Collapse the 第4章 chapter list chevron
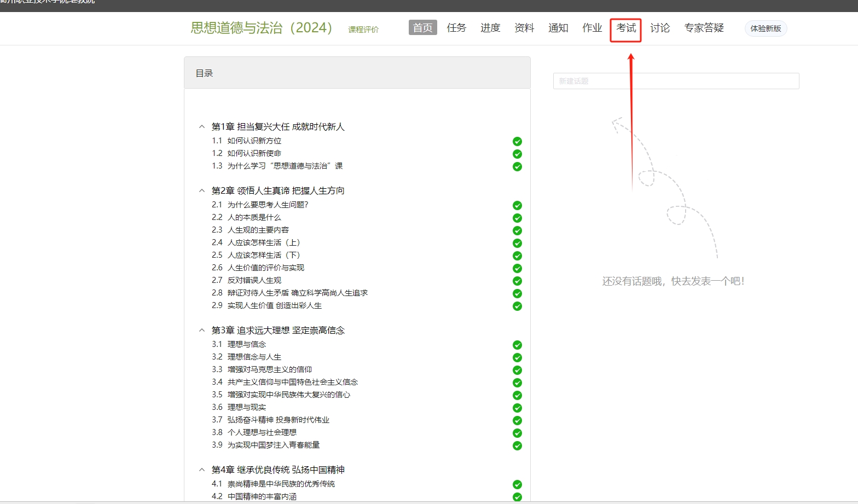This screenshot has height=504, width=858. pos(202,470)
